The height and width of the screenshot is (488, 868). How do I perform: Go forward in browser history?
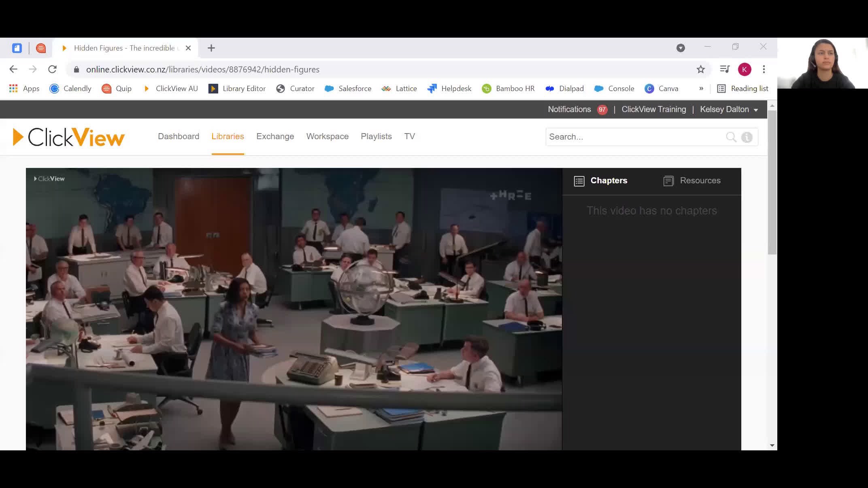coord(33,69)
